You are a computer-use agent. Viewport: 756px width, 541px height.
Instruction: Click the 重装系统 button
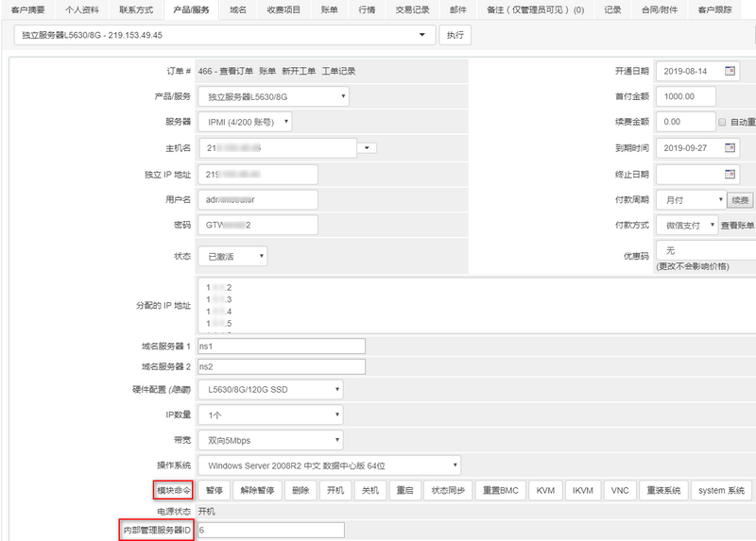pyautogui.click(x=663, y=490)
